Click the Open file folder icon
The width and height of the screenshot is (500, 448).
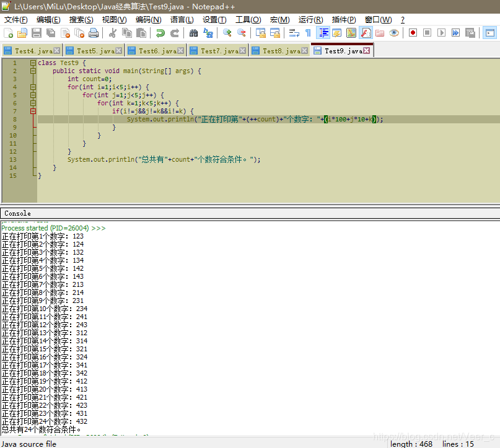22,33
